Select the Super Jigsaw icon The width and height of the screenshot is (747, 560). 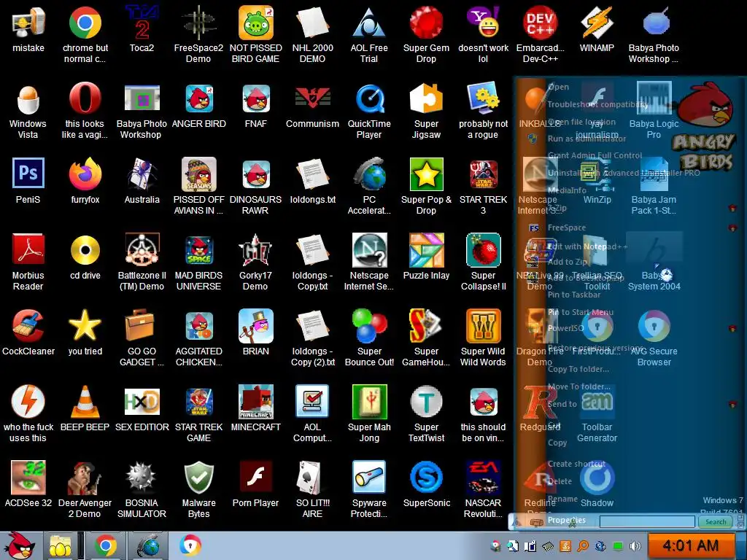click(x=426, y=98)
